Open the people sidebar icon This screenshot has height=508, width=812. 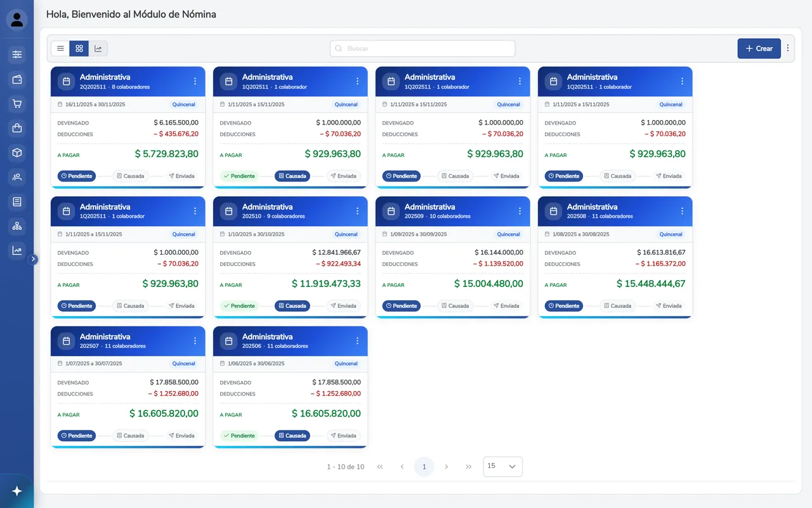pyautogui.click(x=17, y=177)
